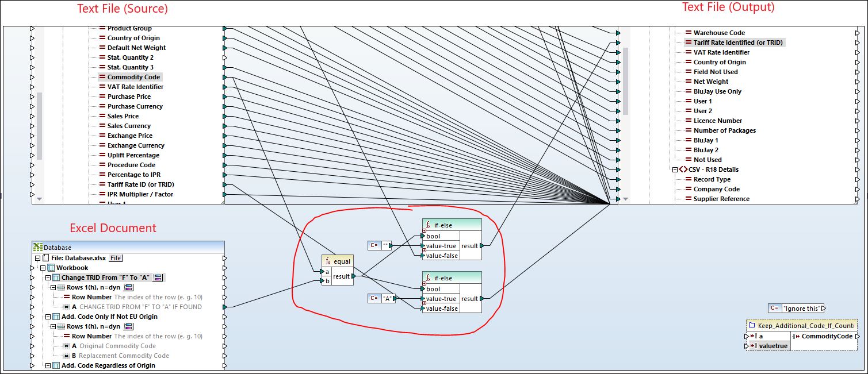The height and width of the screenshot is (374, 868).
Task: Select the Warehouse Code field
Action: coord(719,33)
